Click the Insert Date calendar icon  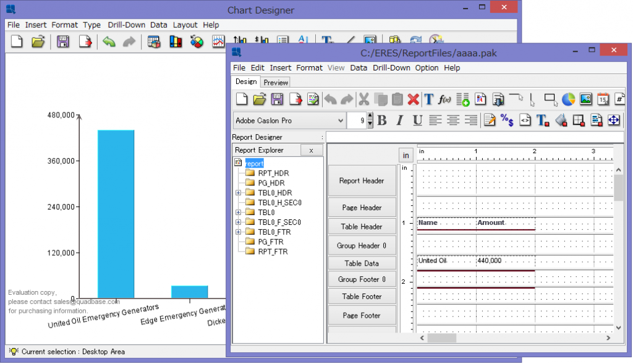603,99
